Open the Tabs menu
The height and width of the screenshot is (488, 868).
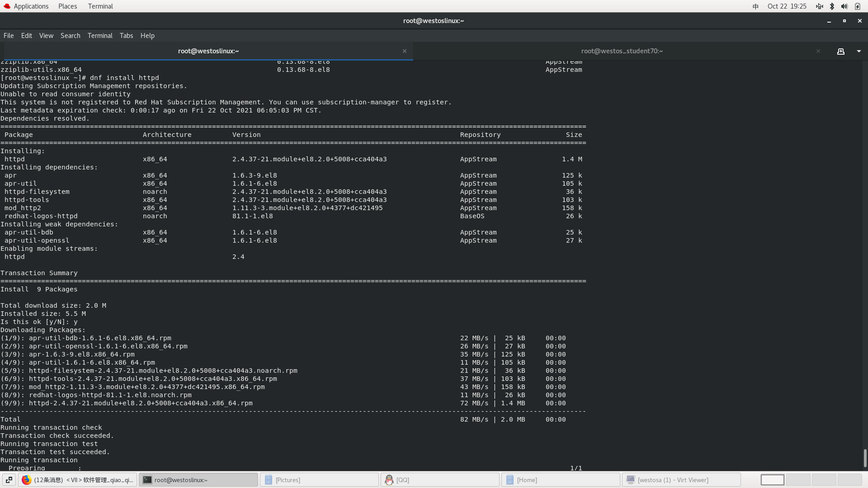point(126,36)
